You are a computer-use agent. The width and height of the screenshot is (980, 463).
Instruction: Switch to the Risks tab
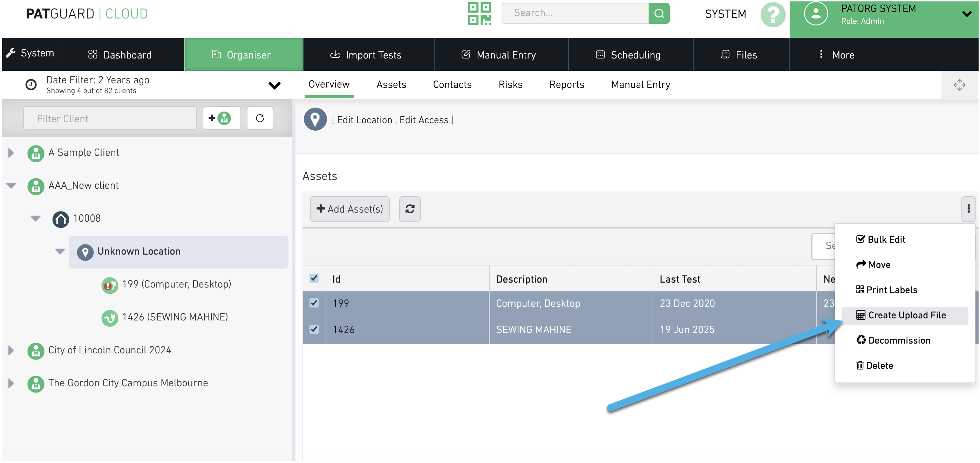pyautogui.click(x=510, y=84)
